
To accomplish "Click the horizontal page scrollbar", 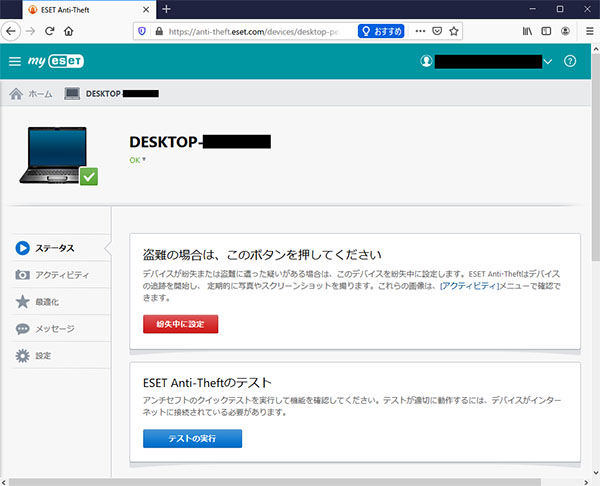I will click(275, 482).
